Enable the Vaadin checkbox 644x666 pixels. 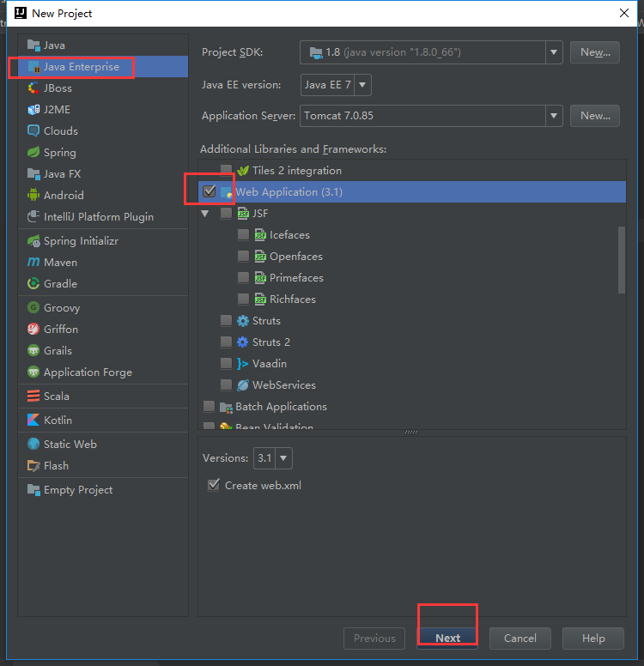[x=226, y=363]
